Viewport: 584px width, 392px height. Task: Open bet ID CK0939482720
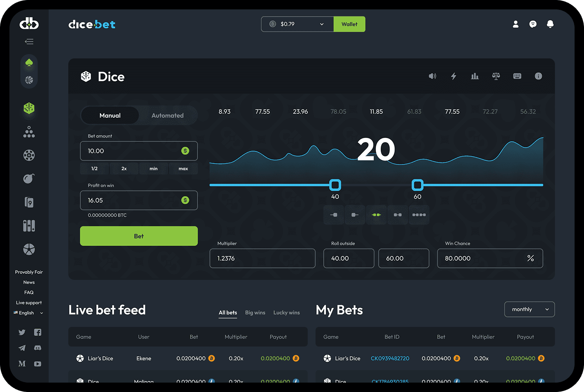390,358
